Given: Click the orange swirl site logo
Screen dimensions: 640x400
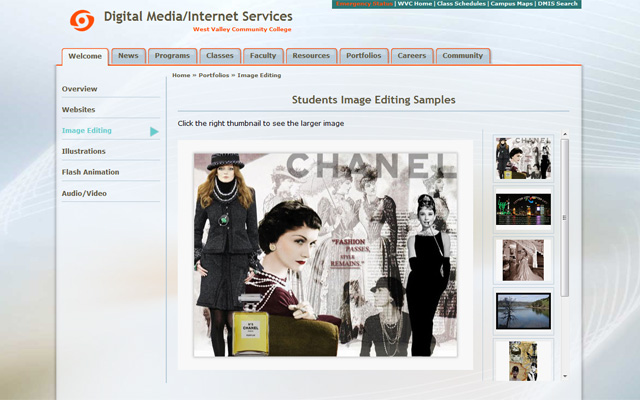Looking at the screenshot, I should [82, 20].
